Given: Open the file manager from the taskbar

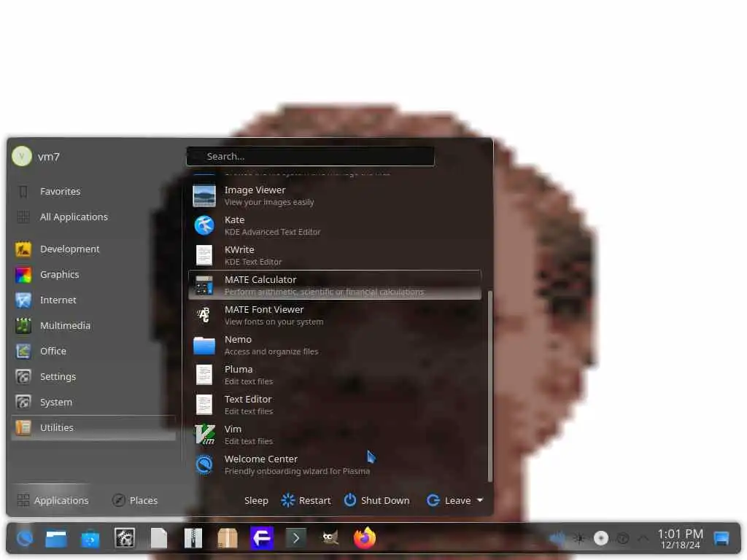Looking at the screenshot, I should (x=56, y=539).
